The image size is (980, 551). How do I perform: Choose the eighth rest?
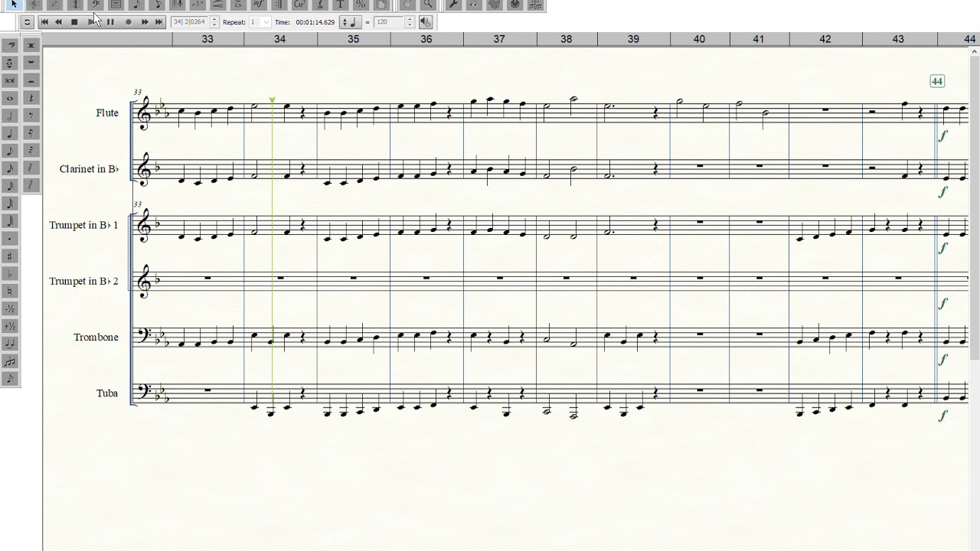[31, 116]
